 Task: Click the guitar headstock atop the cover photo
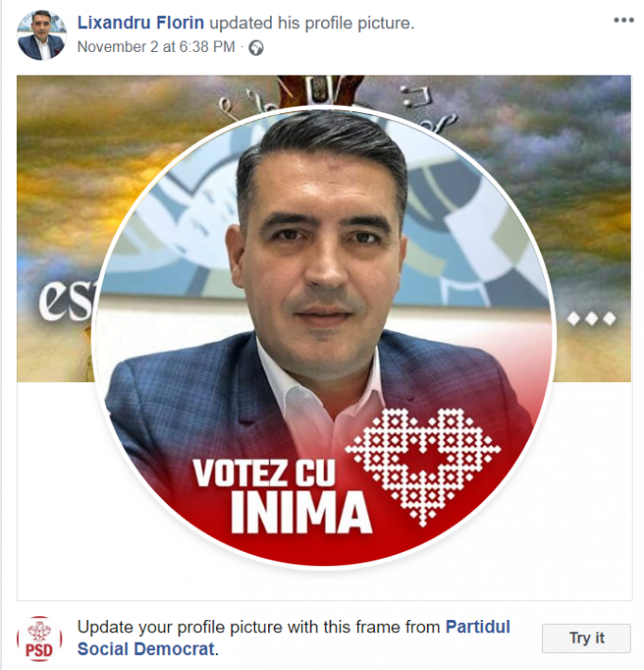[x=319, y=90]
